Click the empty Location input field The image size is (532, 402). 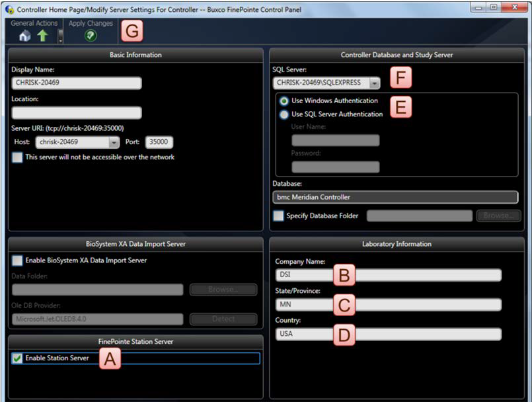click(x=77, y=112)
